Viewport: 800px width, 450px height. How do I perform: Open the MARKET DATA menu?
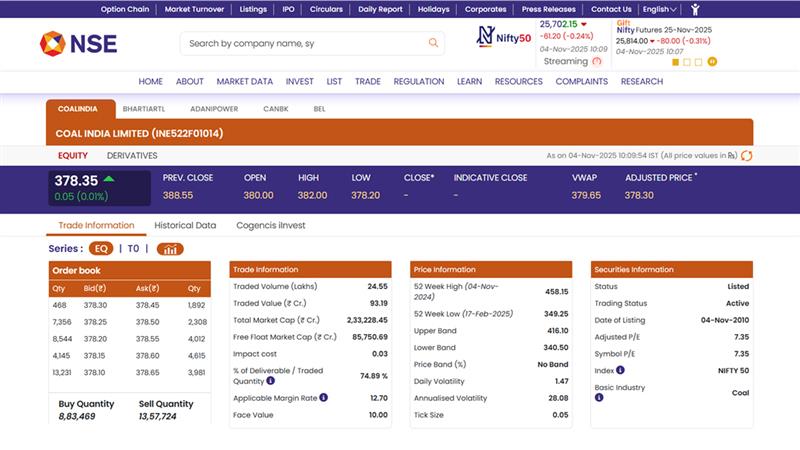point(244,82)
